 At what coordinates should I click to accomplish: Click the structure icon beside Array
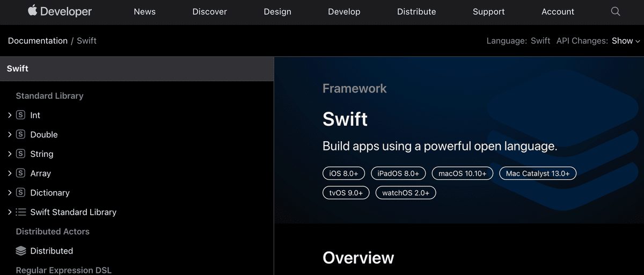coord(20,173)
